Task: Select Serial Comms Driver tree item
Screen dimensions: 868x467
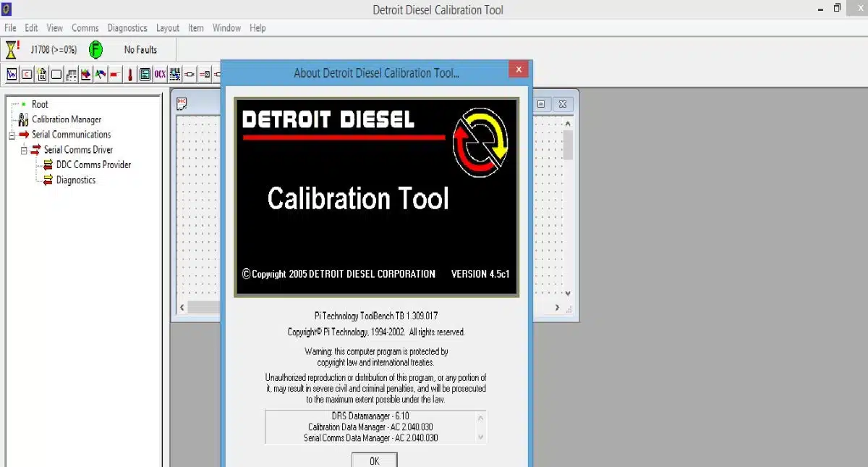Action: tap(79, 150)
